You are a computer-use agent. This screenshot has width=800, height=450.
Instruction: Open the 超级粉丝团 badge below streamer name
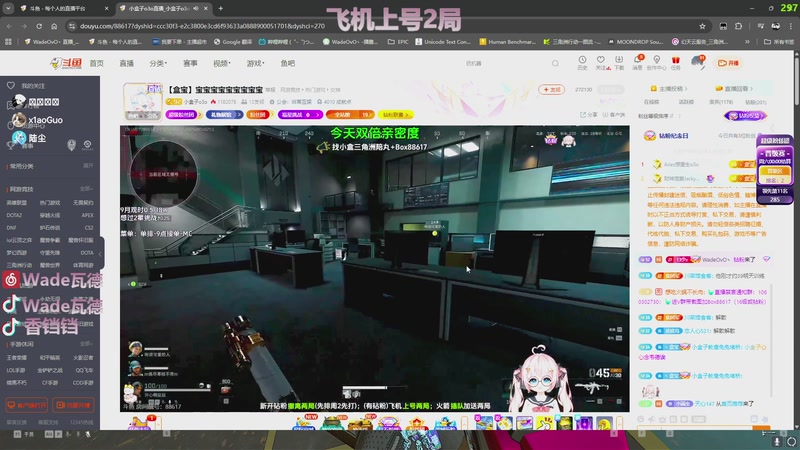[x=183, y=115]
